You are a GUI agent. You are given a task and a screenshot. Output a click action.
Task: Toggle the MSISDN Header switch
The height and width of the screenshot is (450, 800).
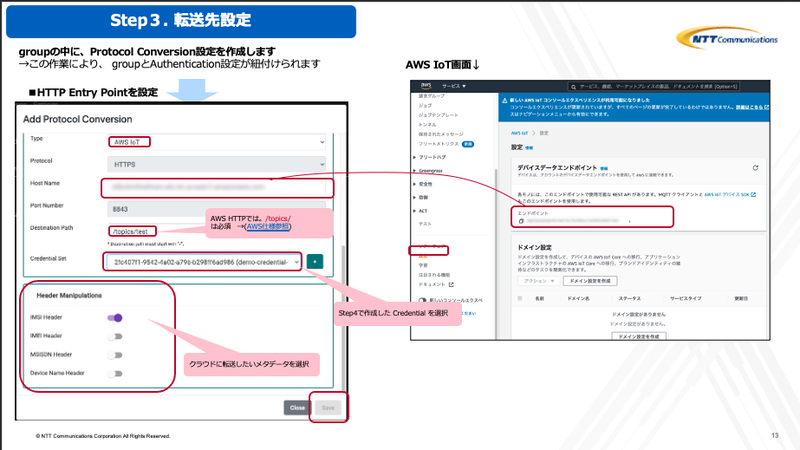click(115, 355)
